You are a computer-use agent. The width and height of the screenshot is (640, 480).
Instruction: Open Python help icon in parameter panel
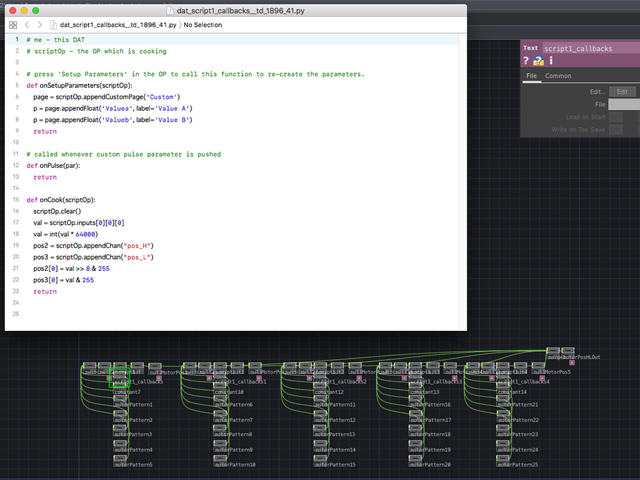coord(538,61)
